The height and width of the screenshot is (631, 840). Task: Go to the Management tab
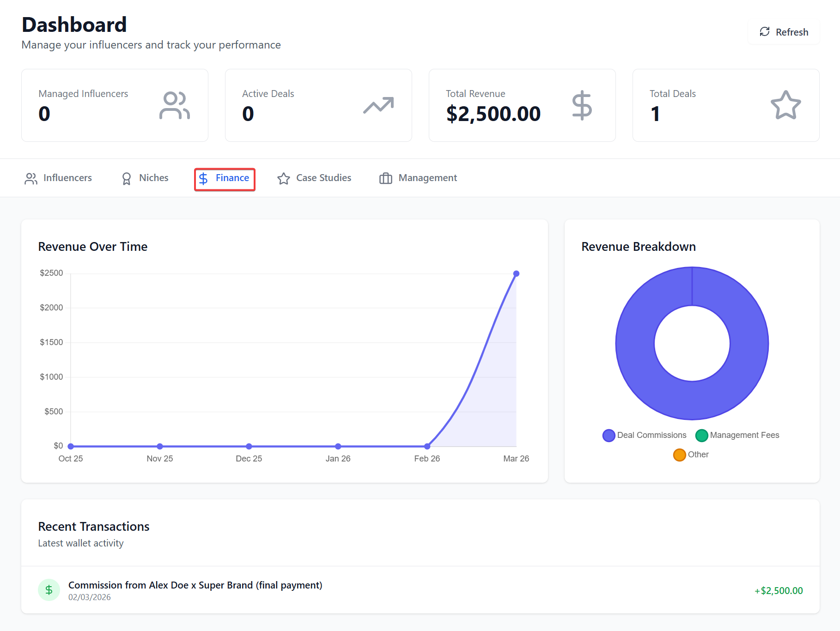pyautogui.click(x=418, y=178)
